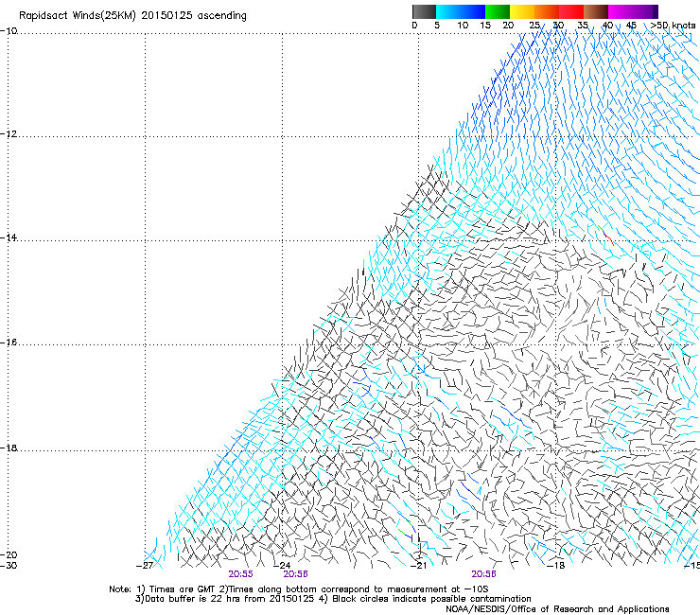Click the '10' label under the color bar
Image resolution: width=700 pixels, height=615 pixels.
point(463,26)
